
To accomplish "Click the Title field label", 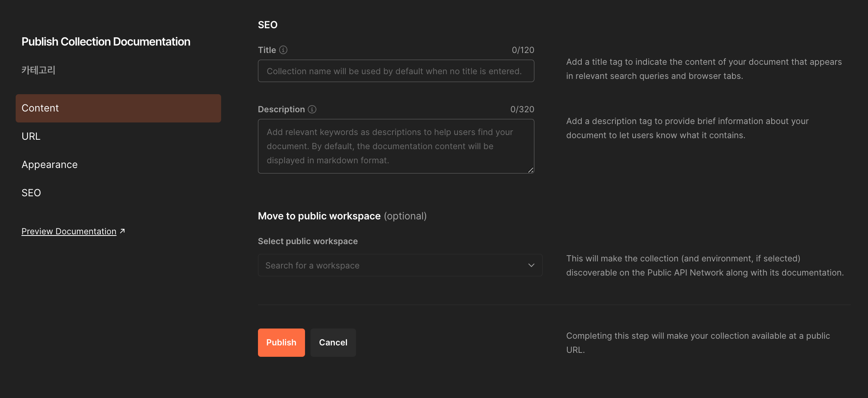I will [x=267, y=50].
